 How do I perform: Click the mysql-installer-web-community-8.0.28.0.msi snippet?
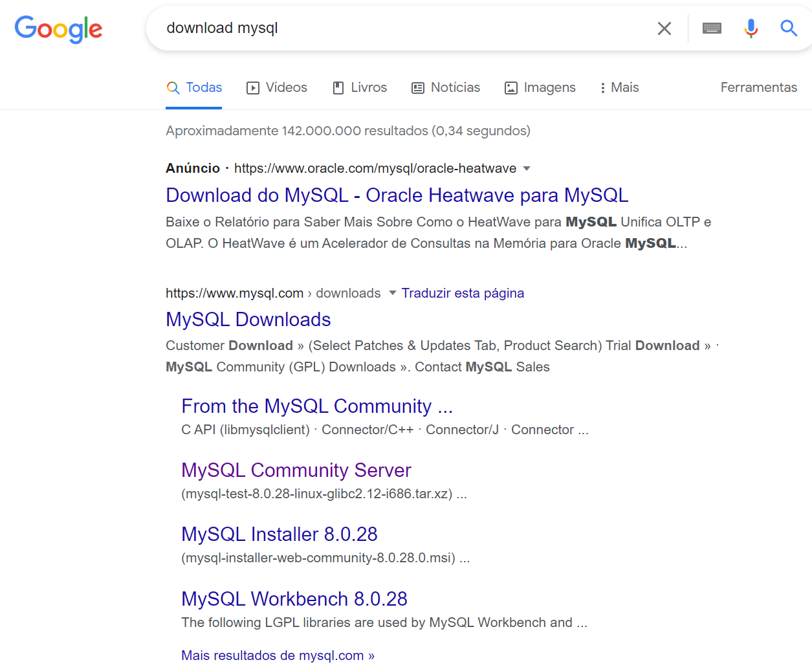325,558
